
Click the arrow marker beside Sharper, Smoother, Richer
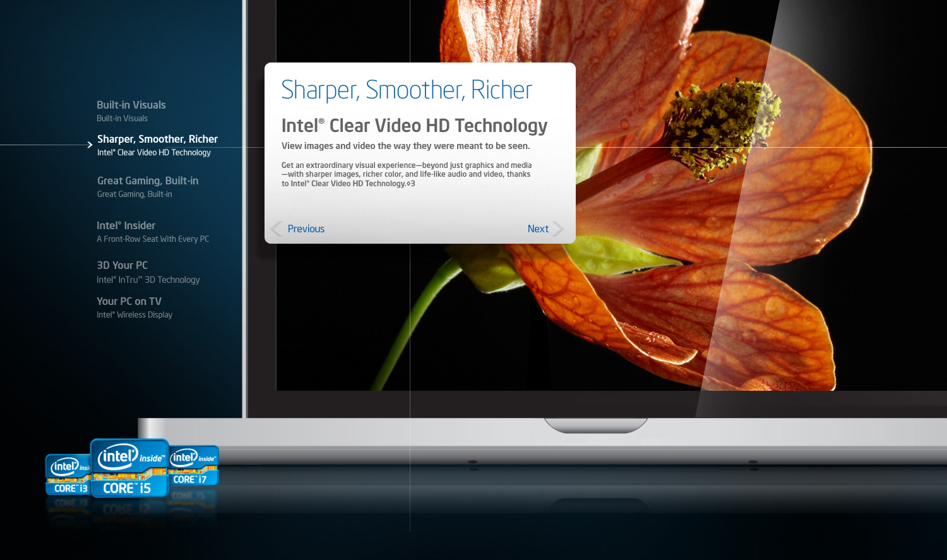tap(90, 145)
